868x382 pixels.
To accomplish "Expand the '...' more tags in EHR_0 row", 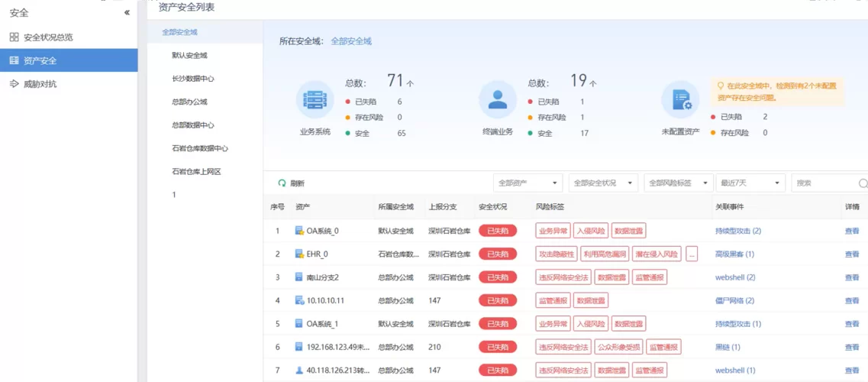I will point(692,254).
